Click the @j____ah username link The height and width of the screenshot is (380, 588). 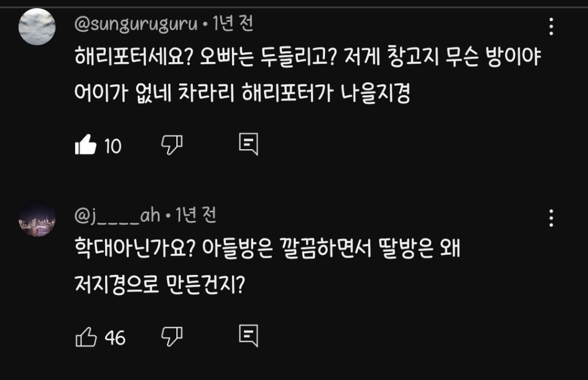[117, 216]
